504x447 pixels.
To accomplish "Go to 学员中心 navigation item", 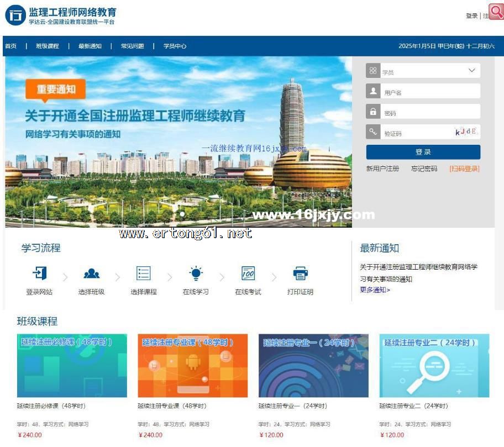I will pos(175,46).
